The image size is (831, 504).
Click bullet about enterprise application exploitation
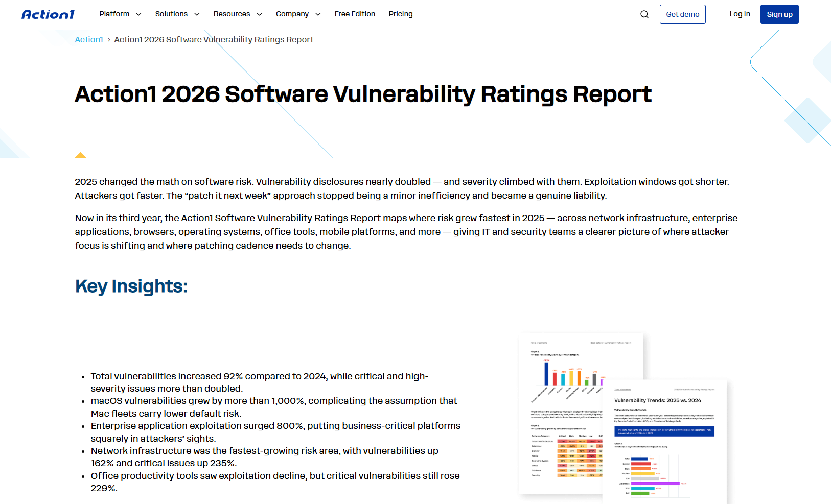click(x=276, y=433)
